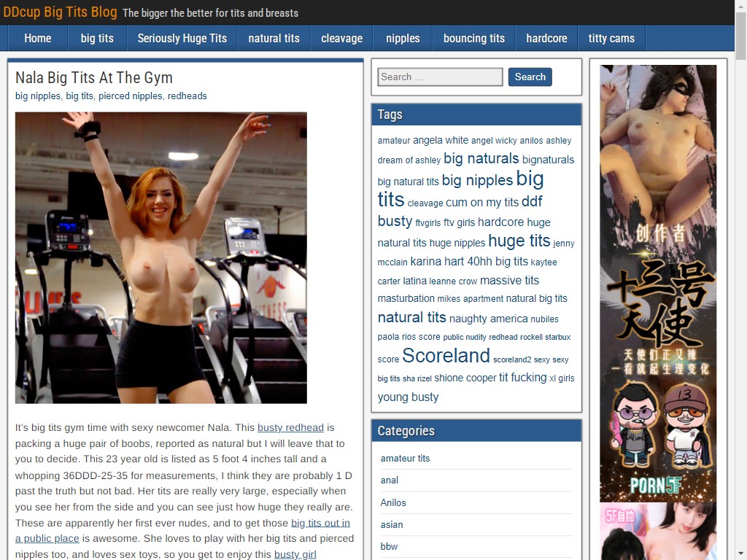
Task: Click the page's vertical scrollbar
Action: pos(740,292)
